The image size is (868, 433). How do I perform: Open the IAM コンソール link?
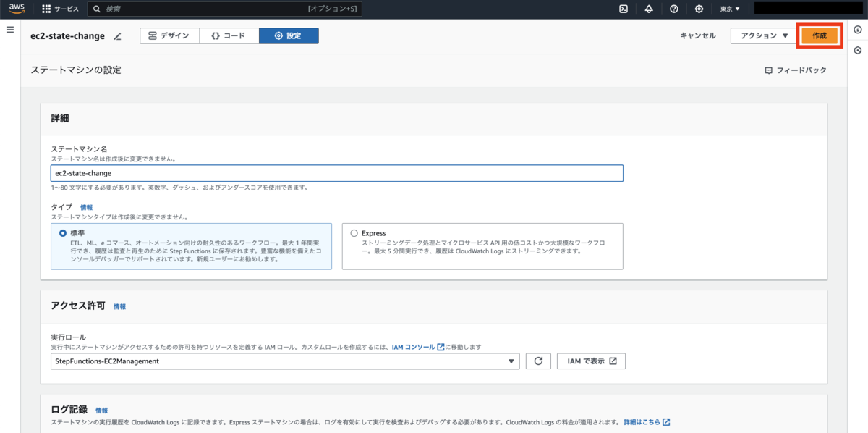point(418,348)
